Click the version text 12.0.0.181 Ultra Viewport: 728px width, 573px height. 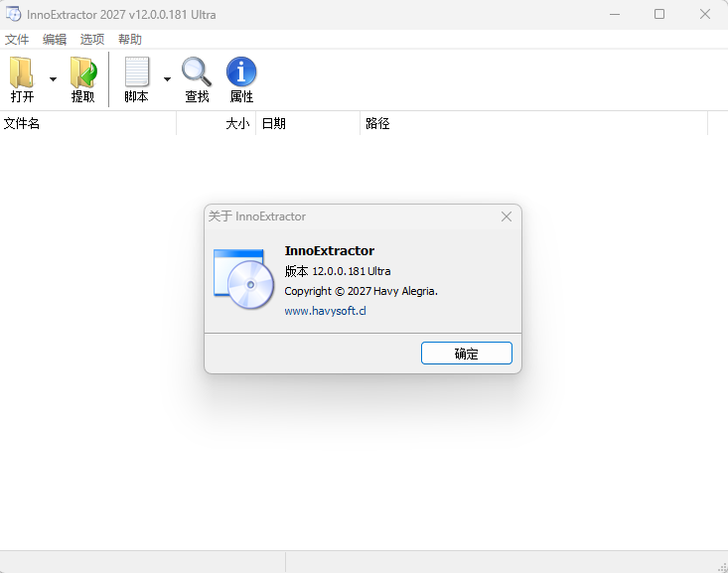pyautogui.click(x=351, y=271)
